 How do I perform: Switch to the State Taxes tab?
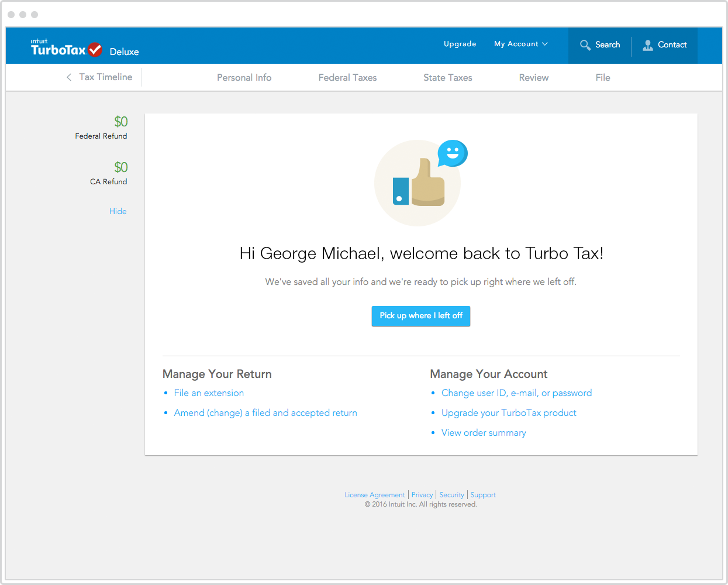click(x=448, y=77)
